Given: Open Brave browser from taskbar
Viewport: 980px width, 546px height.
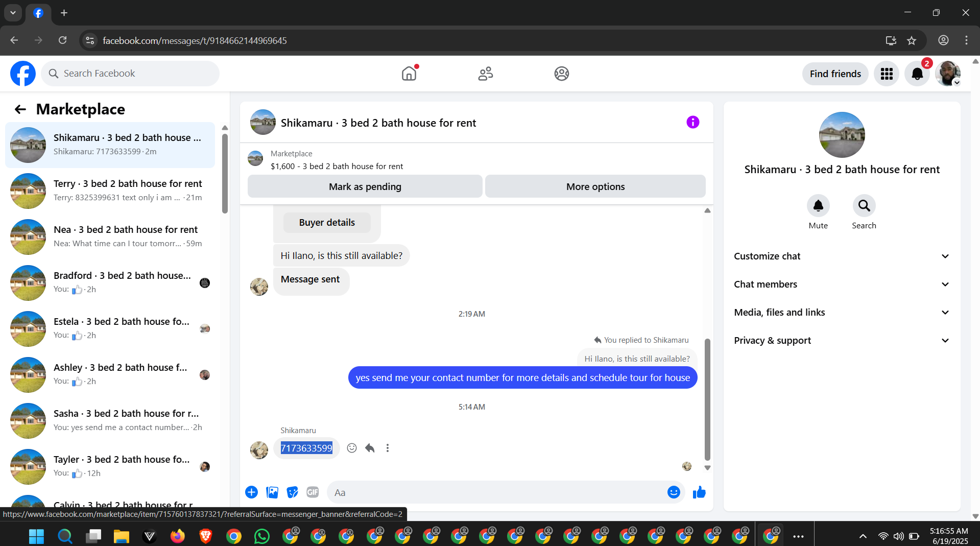Looking at the screenshot, I should click(x=205, y=536).
